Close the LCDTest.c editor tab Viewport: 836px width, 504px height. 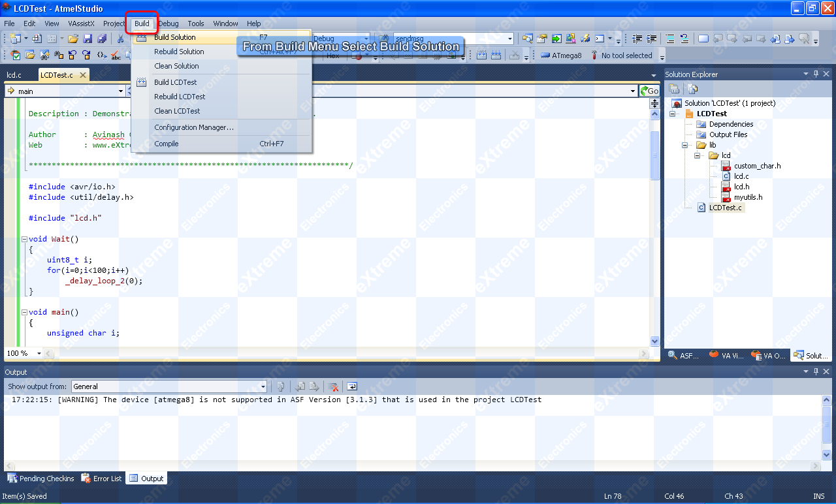(83, 75)
